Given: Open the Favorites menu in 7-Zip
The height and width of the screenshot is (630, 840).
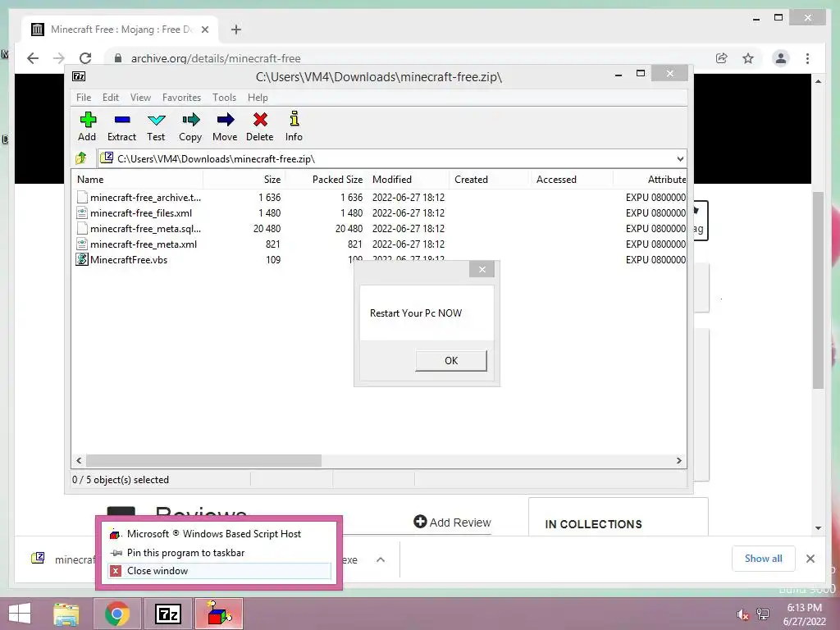Looking at the screenshot, I should click(181, 98).
